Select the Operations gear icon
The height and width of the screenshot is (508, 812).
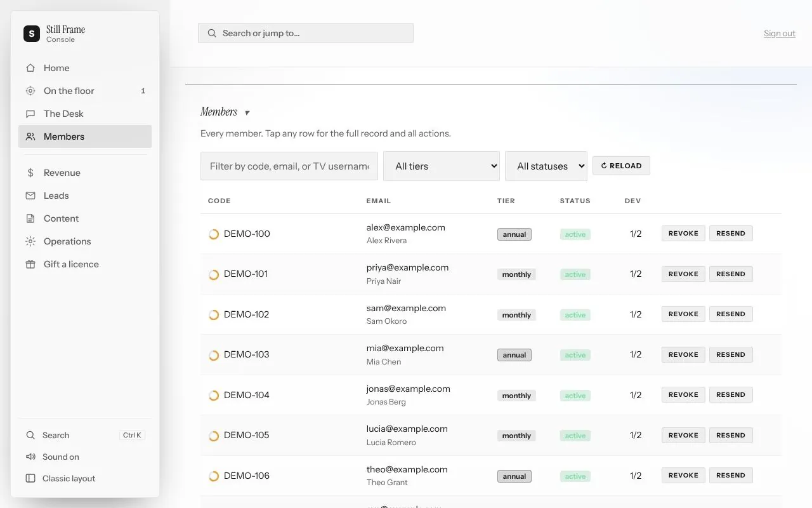coord(30,241)
